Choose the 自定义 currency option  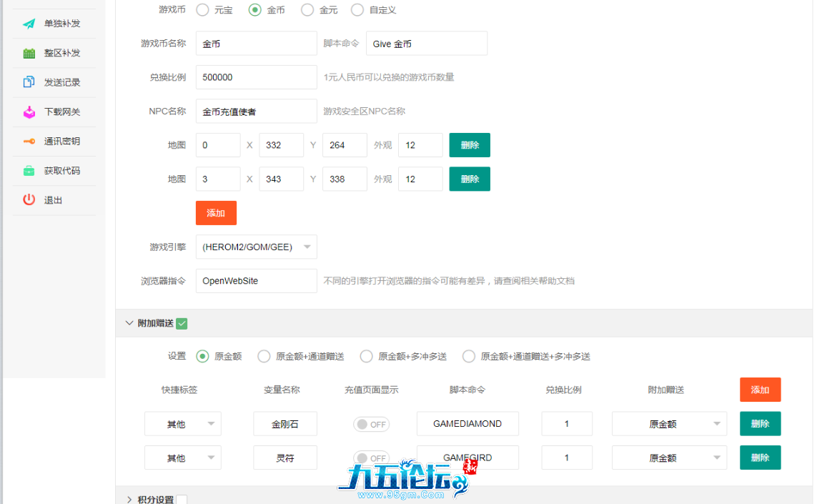[357, 10]
